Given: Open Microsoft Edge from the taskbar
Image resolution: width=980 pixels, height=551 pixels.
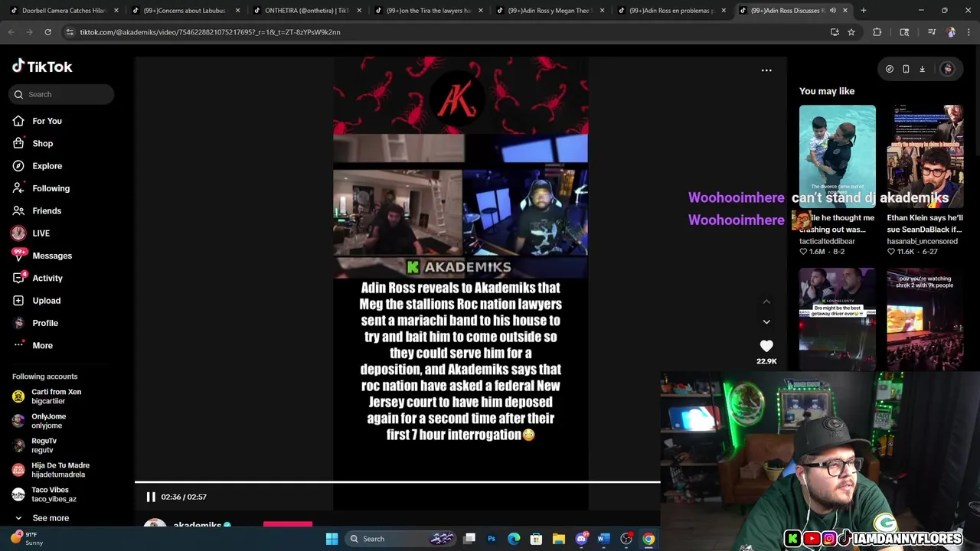Looking at the screenshot, I should (514, 539).
